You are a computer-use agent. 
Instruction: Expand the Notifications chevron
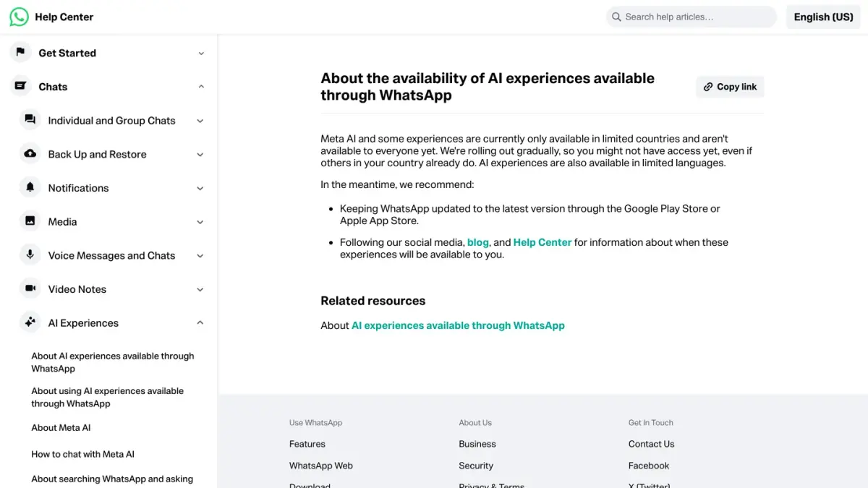(x=200, y=188)
